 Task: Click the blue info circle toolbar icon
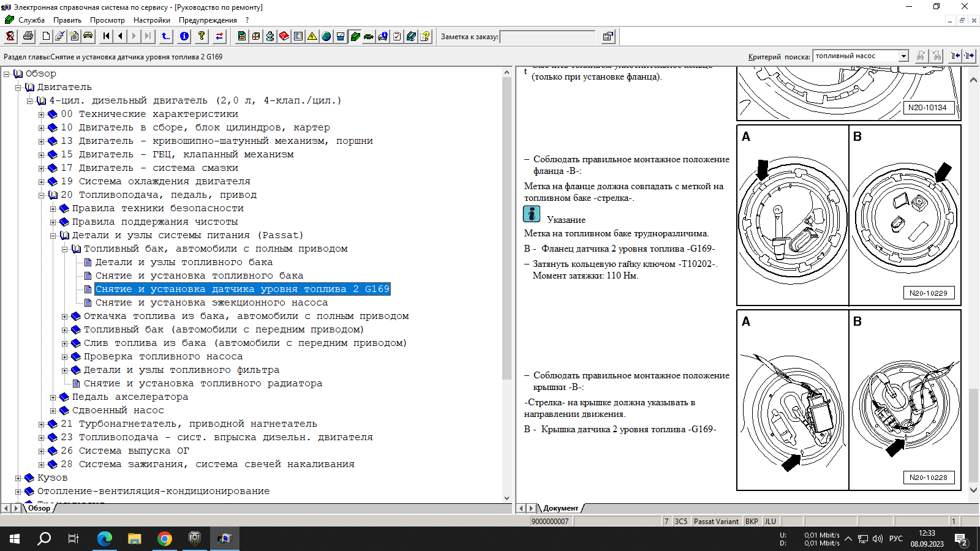click(184, 36)
